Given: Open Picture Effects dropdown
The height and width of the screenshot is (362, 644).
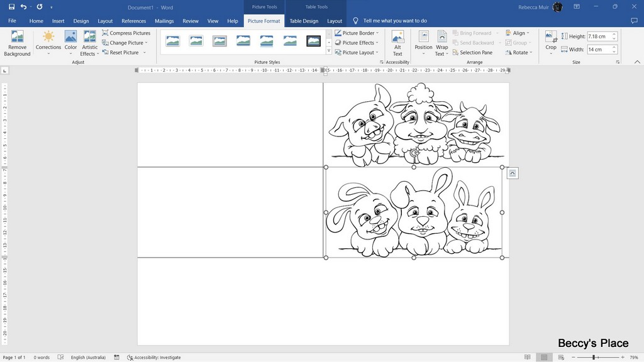Looking at the screenshot, I should (x=357, y=43).
